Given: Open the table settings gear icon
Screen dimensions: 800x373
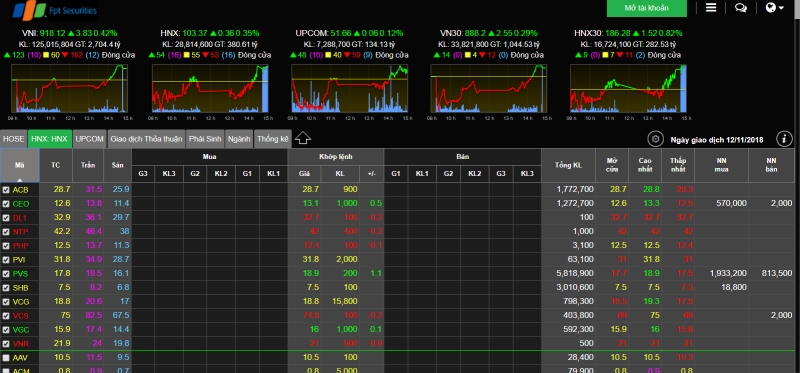Looking at the screenshot, I should coord(656,139).
